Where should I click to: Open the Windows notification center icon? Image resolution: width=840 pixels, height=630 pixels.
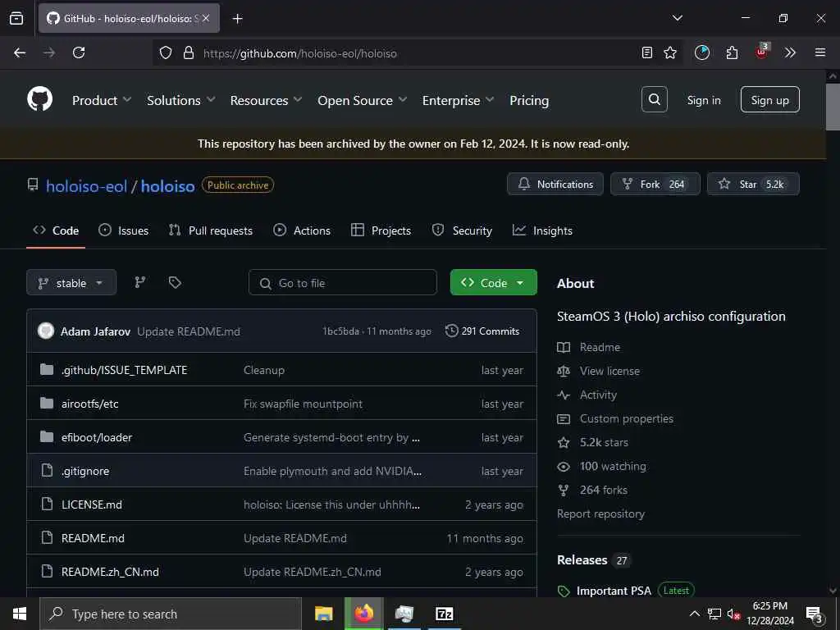(814, 614)
